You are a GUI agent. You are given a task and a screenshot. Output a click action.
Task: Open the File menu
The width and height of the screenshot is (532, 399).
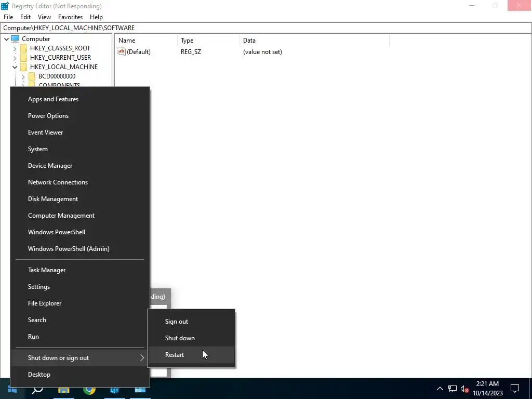(8, 17)
